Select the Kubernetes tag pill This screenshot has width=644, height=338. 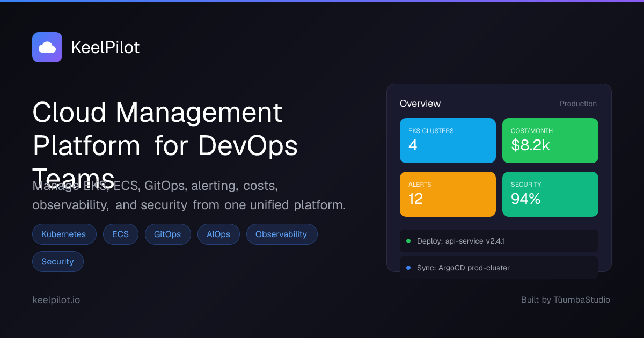click(x=64, y=234)
